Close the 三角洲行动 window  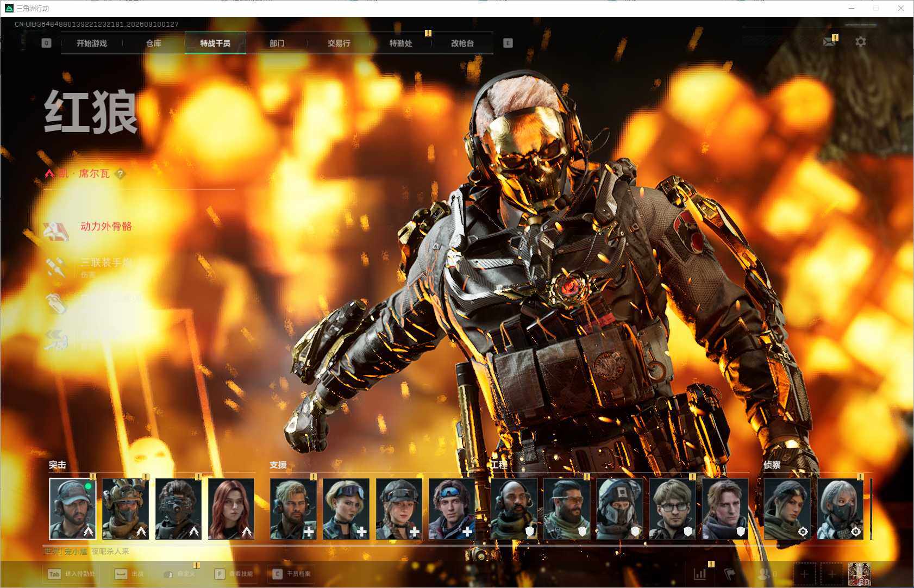pos(901,8)
